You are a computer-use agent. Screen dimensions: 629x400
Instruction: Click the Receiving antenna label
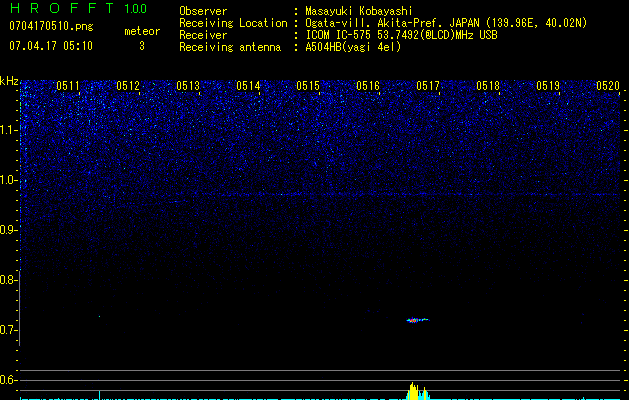pyautogui.click(x=230, y=47)
